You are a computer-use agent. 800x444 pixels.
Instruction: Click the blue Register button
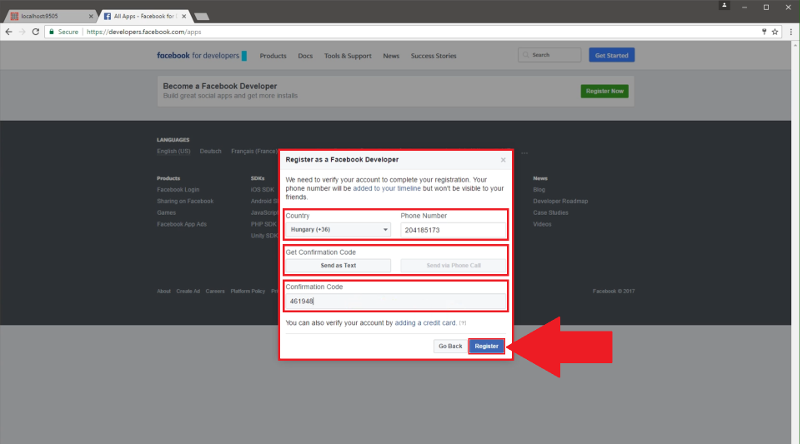486,346
